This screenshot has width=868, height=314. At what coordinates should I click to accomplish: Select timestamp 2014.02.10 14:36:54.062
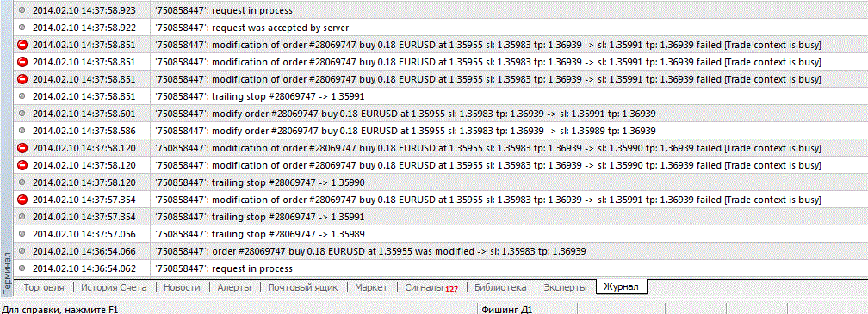[84, 268]
